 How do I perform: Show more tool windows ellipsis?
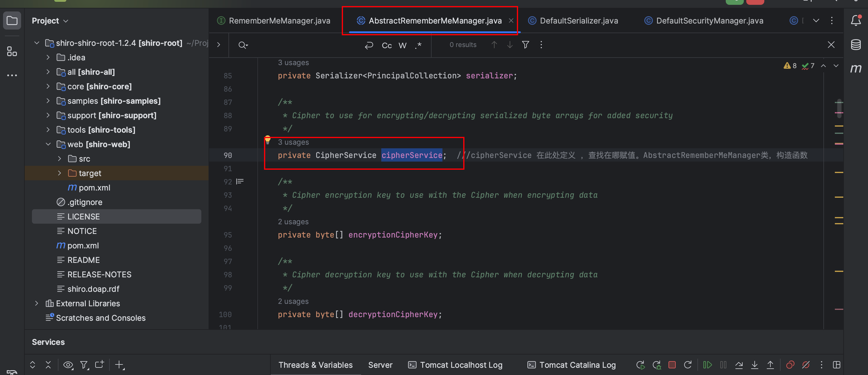(12, 75)
